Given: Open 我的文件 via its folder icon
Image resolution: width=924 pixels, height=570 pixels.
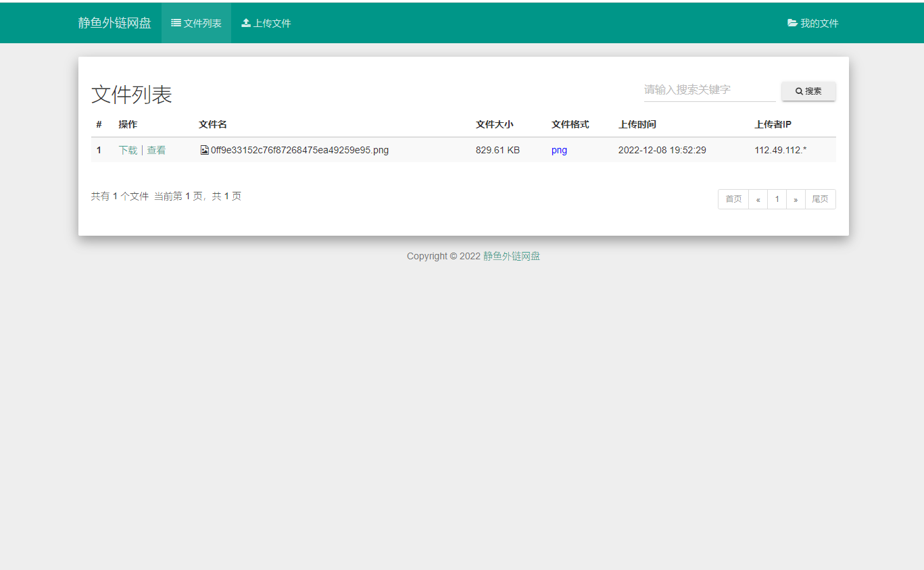Looking at the screenshot, I should tap(792, 23).
